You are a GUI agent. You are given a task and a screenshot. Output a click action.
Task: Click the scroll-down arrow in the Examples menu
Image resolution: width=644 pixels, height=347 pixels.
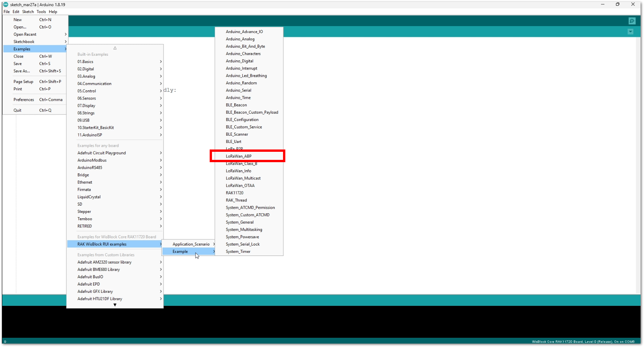click(x=115, y=305)
